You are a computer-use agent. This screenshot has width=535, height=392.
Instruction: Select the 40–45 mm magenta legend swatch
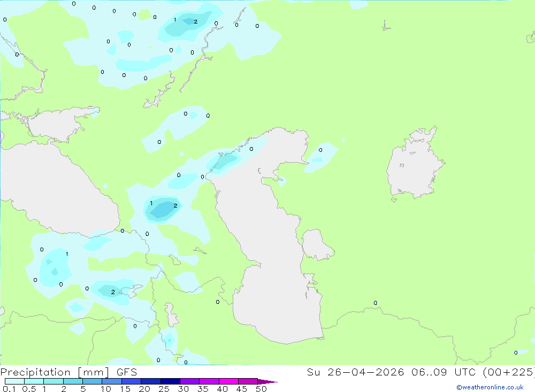coord(228,381)
